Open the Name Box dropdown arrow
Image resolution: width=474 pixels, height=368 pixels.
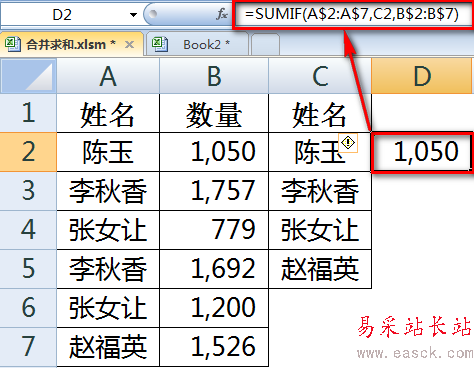(133, 15)
